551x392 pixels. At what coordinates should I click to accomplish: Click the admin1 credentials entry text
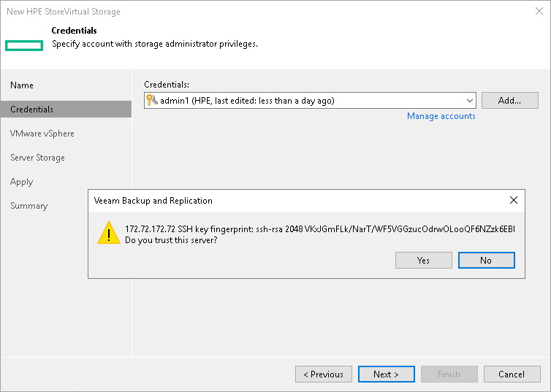(x=247, y=101)
